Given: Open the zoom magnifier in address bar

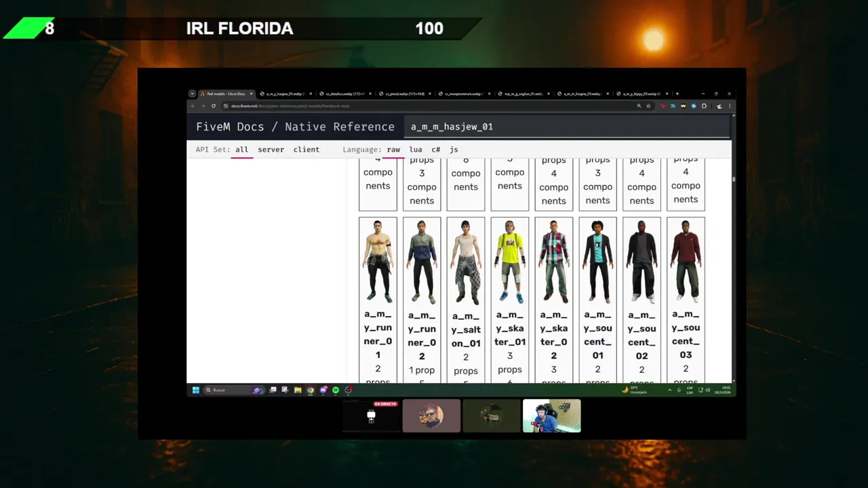Looking at the screenshot, I should [x=639, y=106].
